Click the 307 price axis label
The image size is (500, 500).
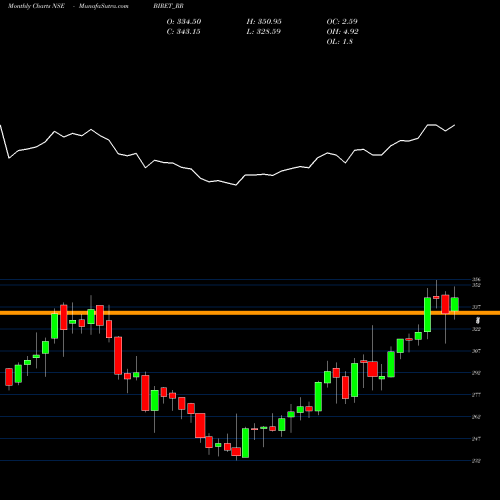(x=476, y=351)
